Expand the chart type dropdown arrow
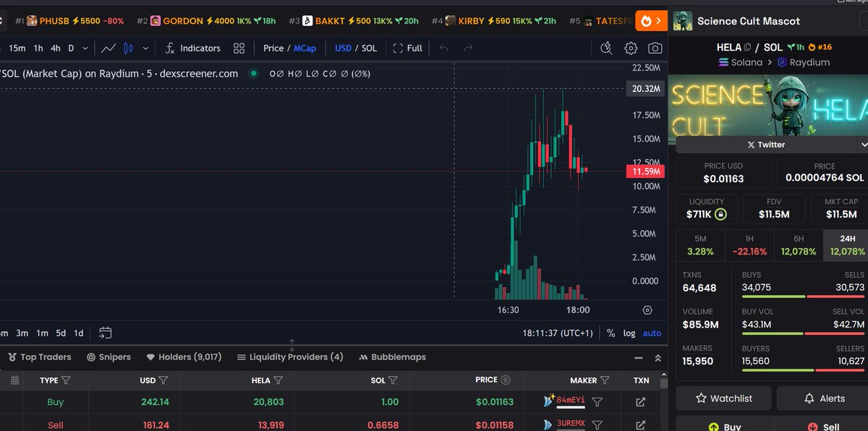The height and width of the screenshot is (431, 868). click(x=145, y=48)
